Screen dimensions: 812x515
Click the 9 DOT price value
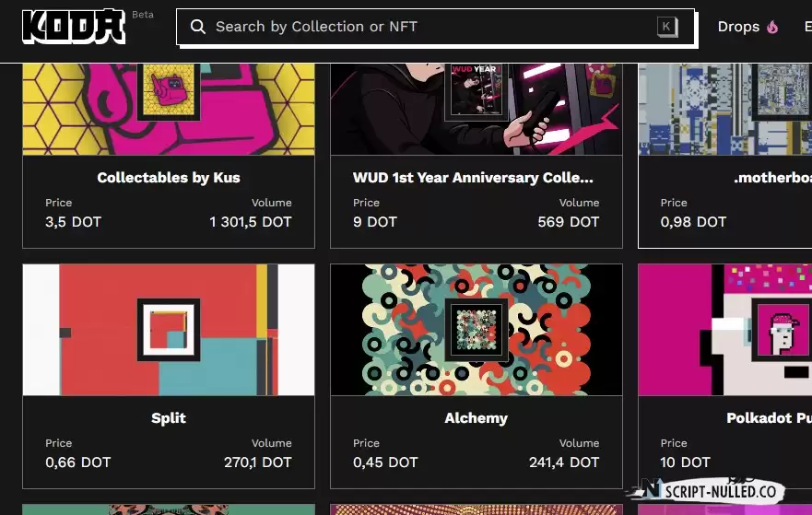coord(375,222)
